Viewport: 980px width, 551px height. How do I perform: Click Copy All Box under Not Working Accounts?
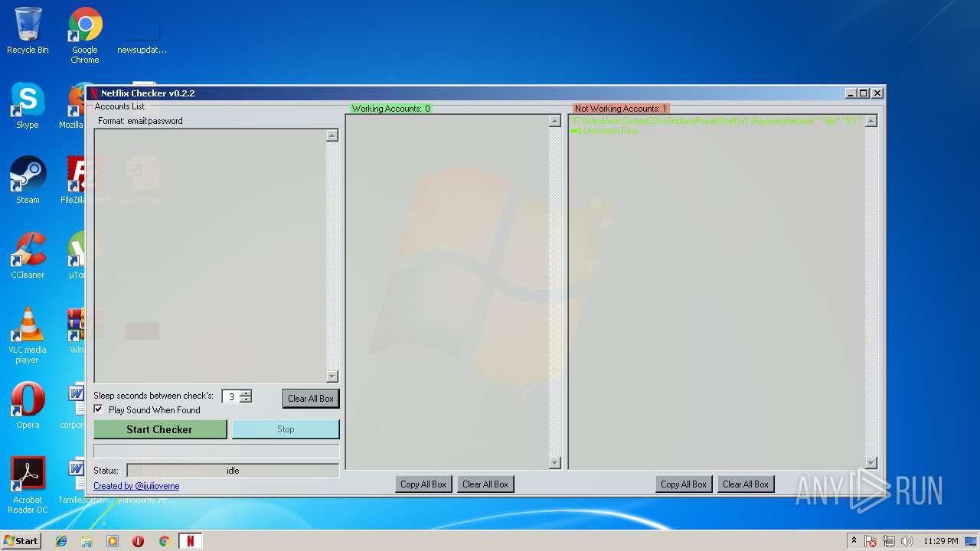(x=684, y=484)
